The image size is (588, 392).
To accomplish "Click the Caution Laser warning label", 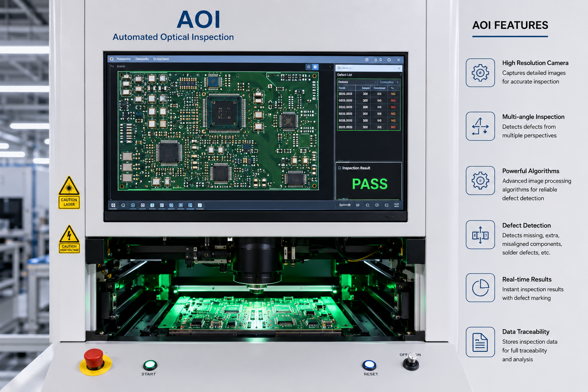I will pyautogui.click(x=69, y=192).
